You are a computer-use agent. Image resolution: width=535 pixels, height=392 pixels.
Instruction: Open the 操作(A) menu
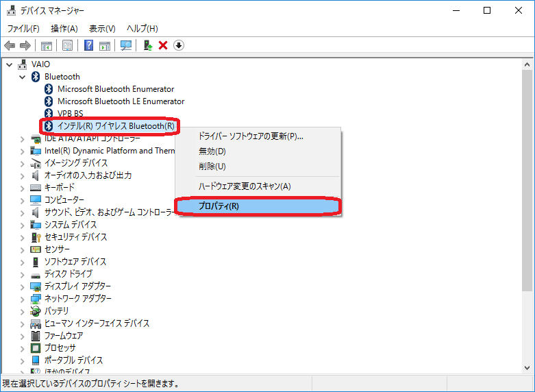(x=64, y=29)
